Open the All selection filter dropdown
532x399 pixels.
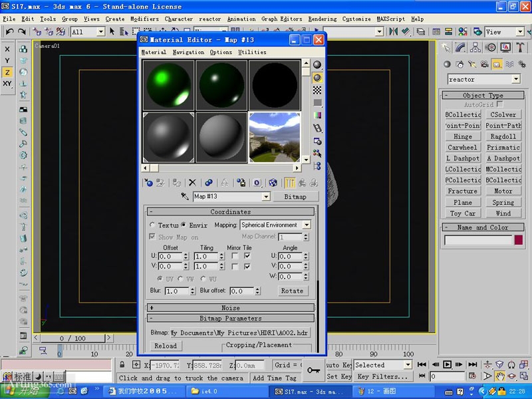click(x=101, y=32)
